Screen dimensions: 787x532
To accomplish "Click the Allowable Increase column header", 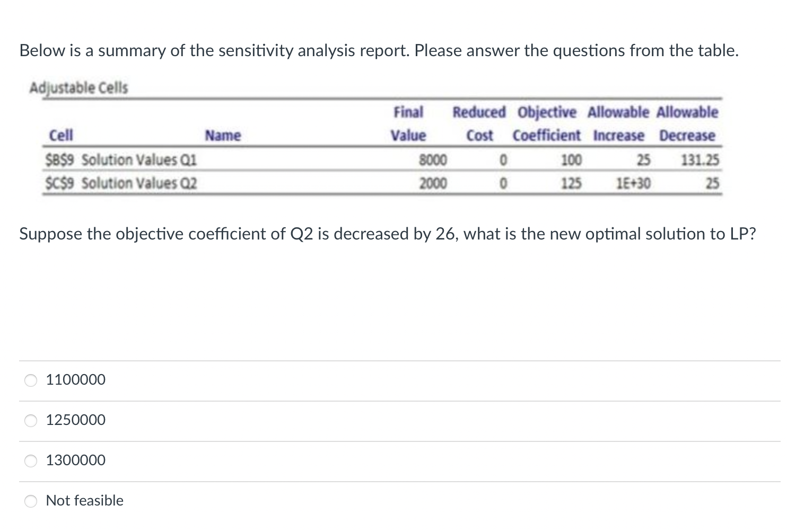I will tap(618, 123).
